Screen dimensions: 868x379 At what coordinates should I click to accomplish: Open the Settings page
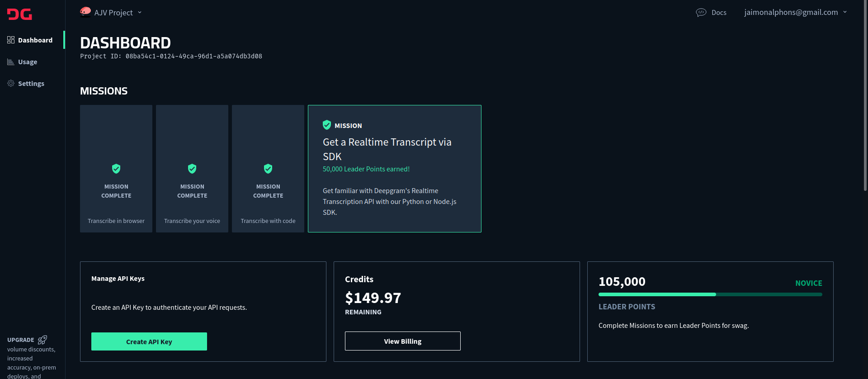coord(33,83)
